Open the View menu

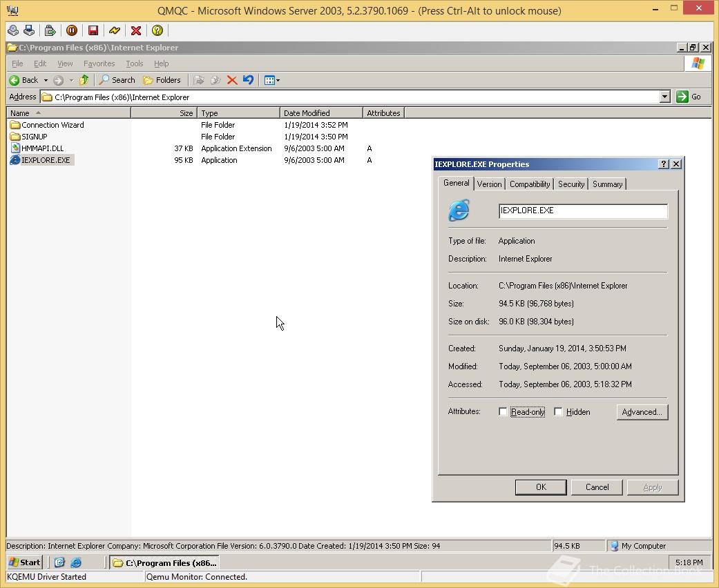65,63
